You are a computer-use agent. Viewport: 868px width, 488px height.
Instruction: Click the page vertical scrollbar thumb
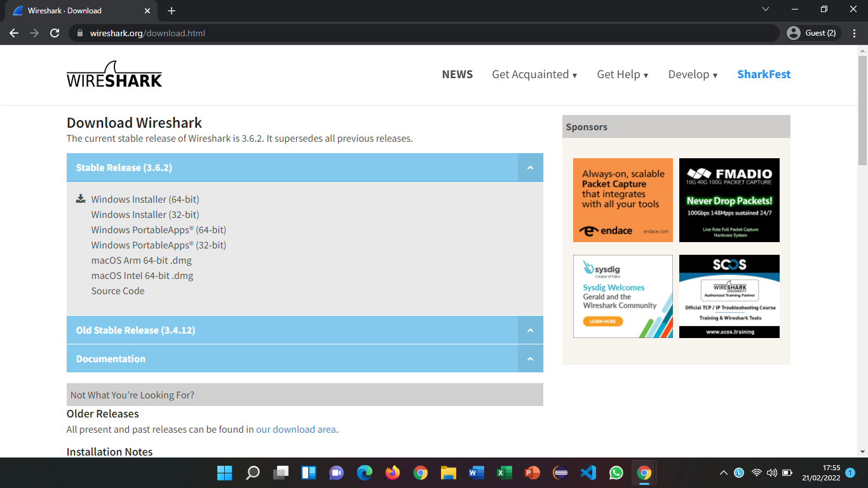pos(862,111)
